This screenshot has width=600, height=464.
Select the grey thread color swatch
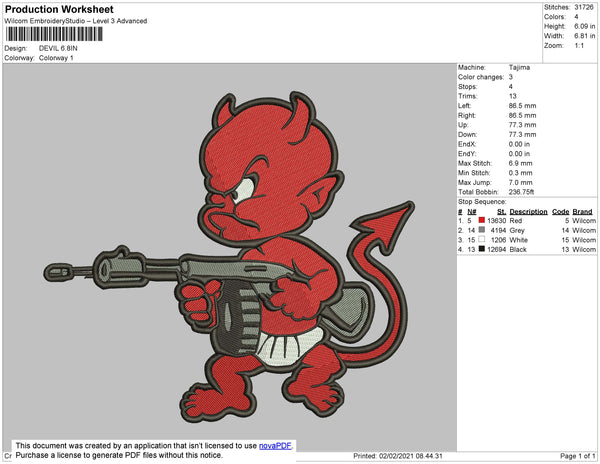pos(482,230)
